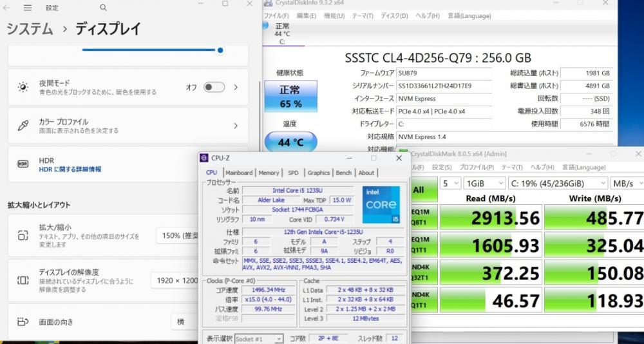Click the serial number field SS1D33661L2TH24D17E9

click(444, 86)
